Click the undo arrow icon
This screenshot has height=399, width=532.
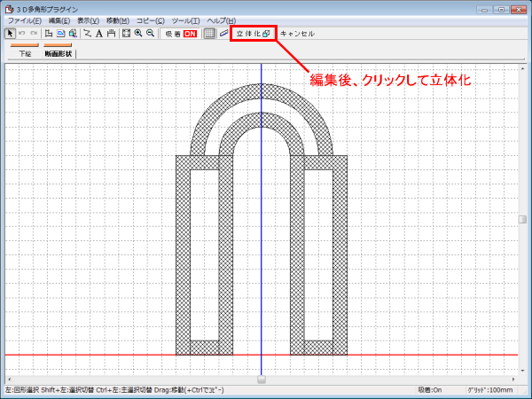pyautogui.click(x=22, y=34)
